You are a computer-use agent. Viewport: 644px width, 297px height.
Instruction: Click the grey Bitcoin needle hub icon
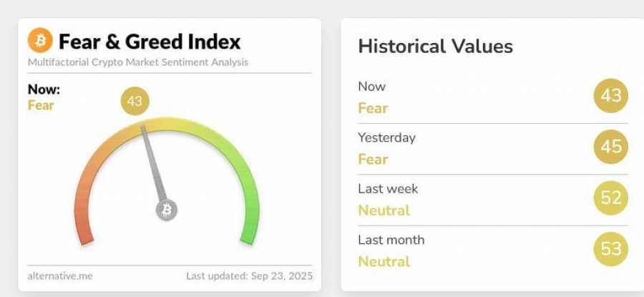coord(167,210)
